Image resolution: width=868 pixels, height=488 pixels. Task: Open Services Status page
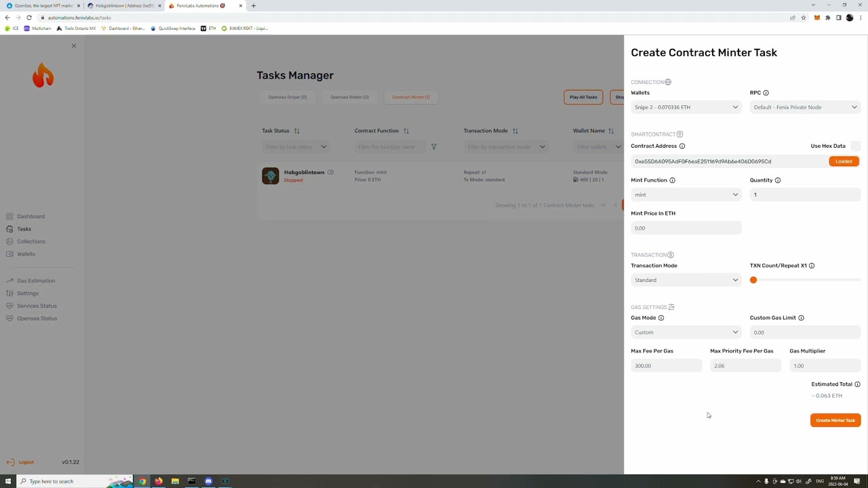[x=37, y=306]
